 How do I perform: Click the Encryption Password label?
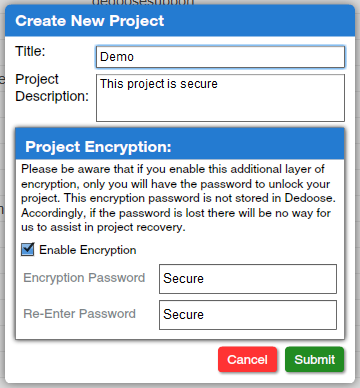(x=84, y=278)
